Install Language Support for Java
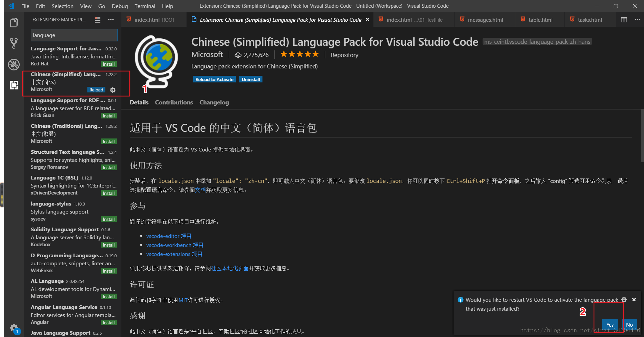644x337 pixels. tap(109, 64)
